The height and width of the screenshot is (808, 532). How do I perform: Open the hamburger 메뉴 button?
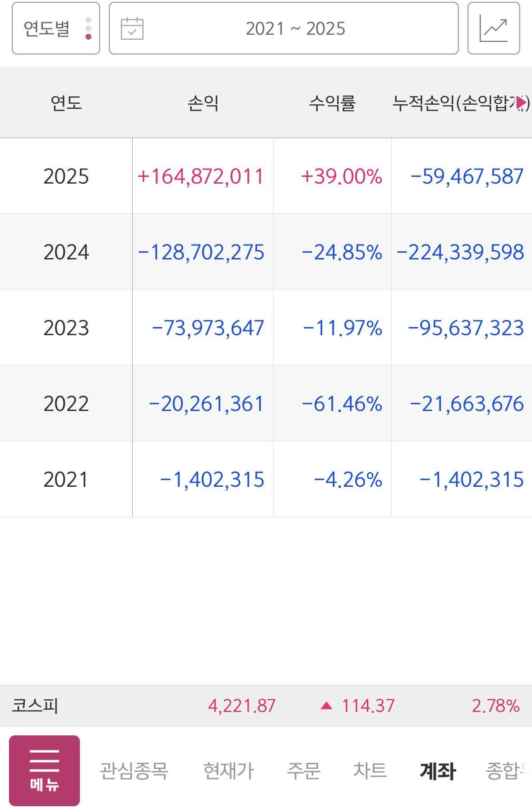[x=44, y=770]
